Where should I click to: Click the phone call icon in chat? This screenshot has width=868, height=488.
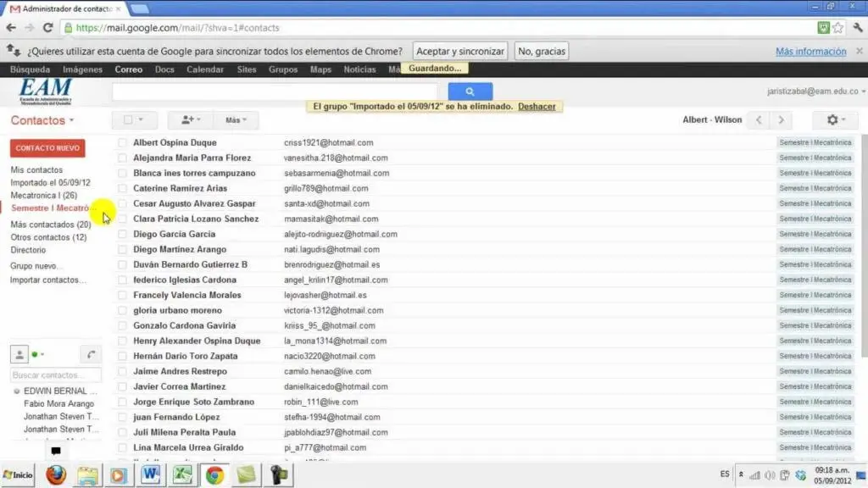[x=92, y=355]
